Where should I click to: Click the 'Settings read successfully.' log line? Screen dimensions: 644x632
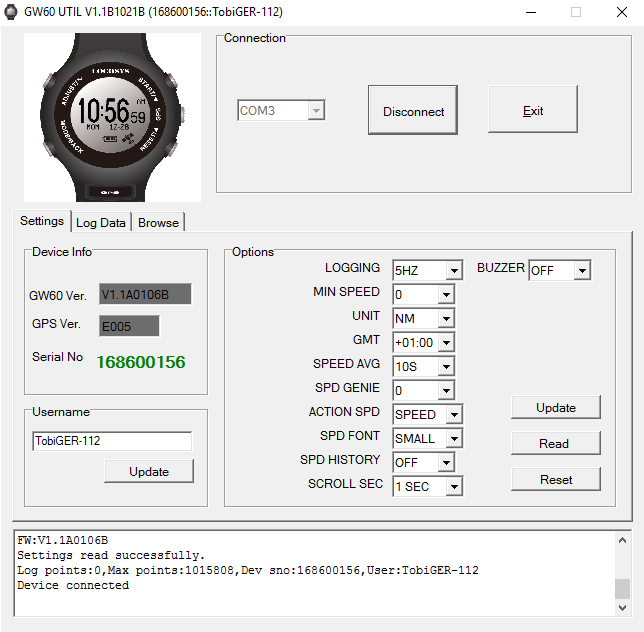(111, 555)
